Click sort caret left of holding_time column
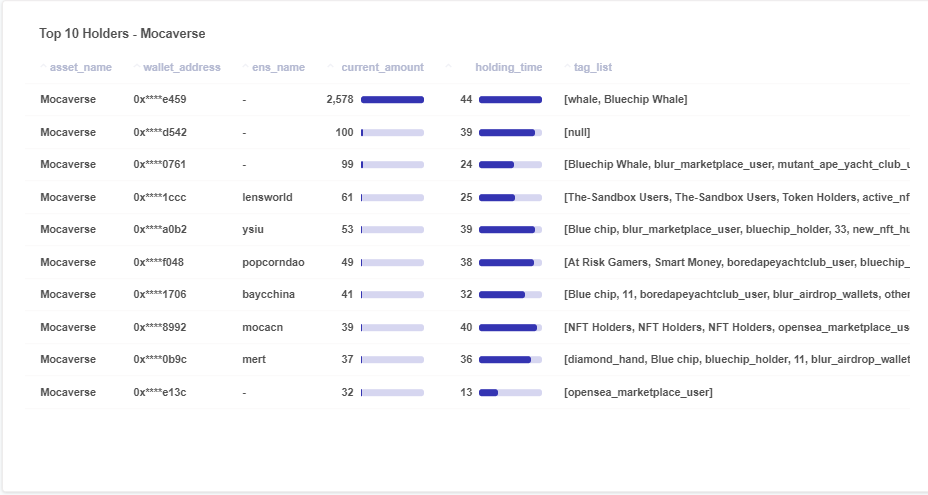This screenshot has width=928, height=495. (x=449, y=66)
